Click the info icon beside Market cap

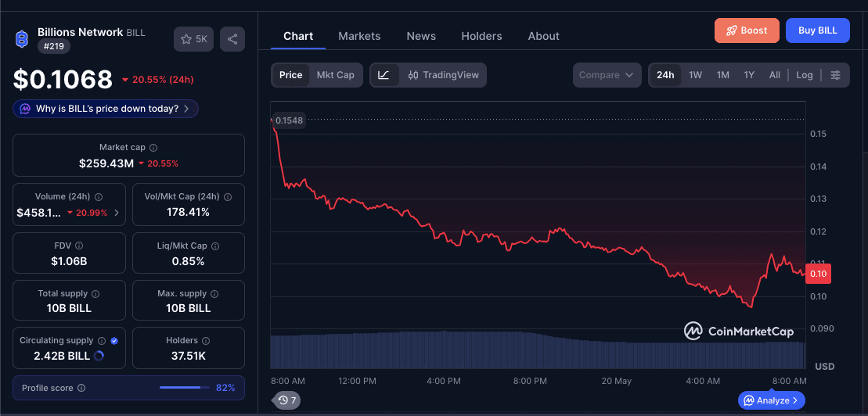coord(154,148)
